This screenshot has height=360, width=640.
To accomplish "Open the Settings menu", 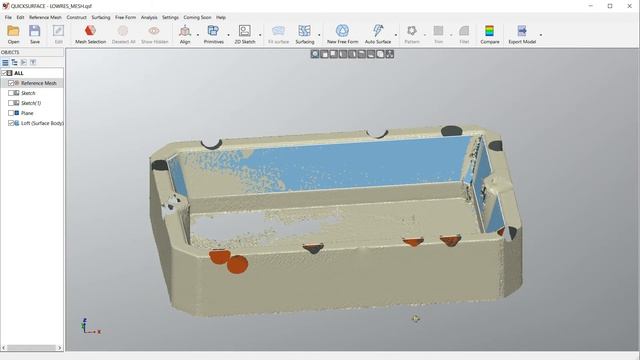I will 170,18.
